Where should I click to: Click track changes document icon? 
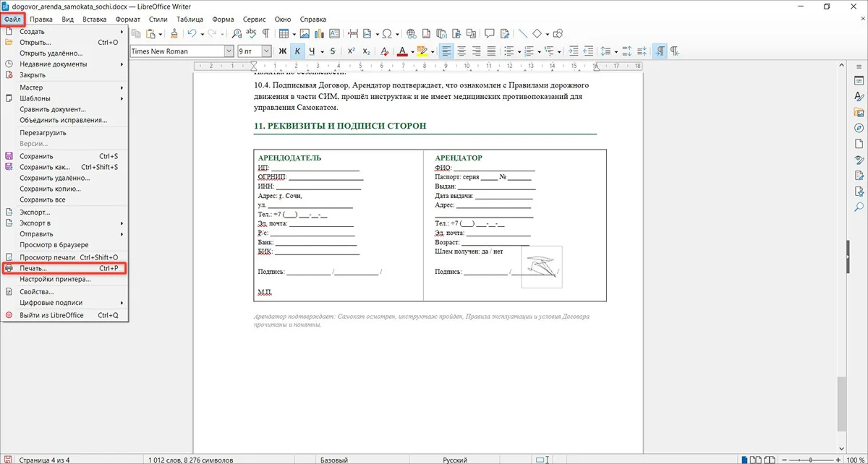tap(503, 33)
